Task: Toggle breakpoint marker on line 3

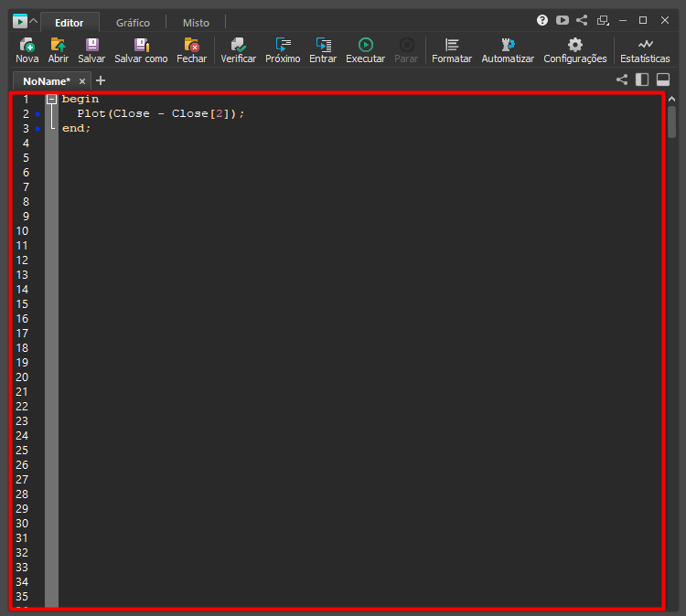Action: point(38,129)
